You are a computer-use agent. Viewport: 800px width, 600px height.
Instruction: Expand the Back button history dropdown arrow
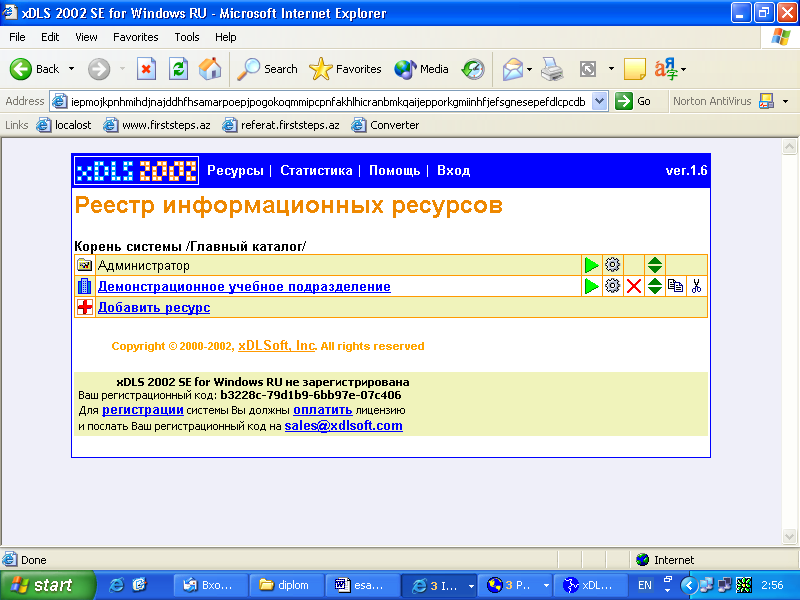point(71,69)
